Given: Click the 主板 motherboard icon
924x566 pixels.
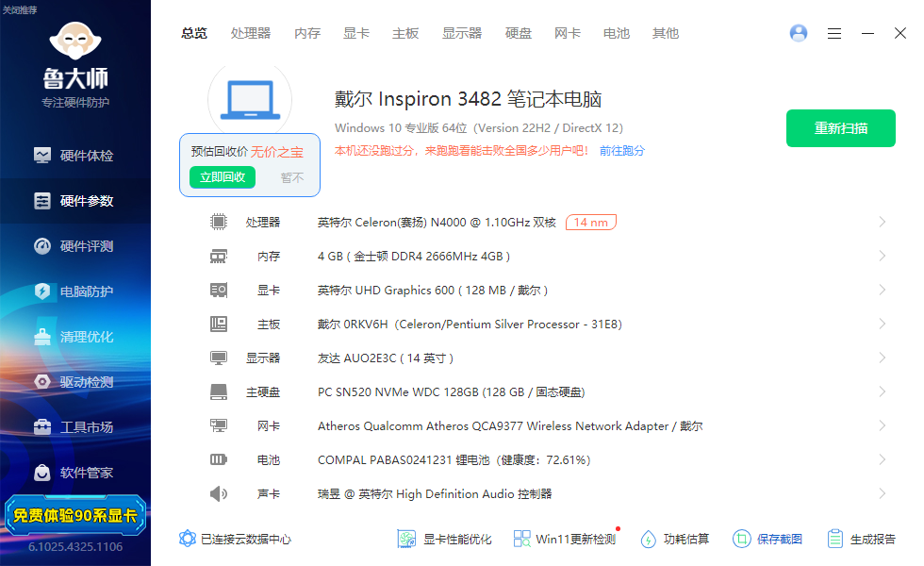Looking at the screenshot, I should click(219, 325).
